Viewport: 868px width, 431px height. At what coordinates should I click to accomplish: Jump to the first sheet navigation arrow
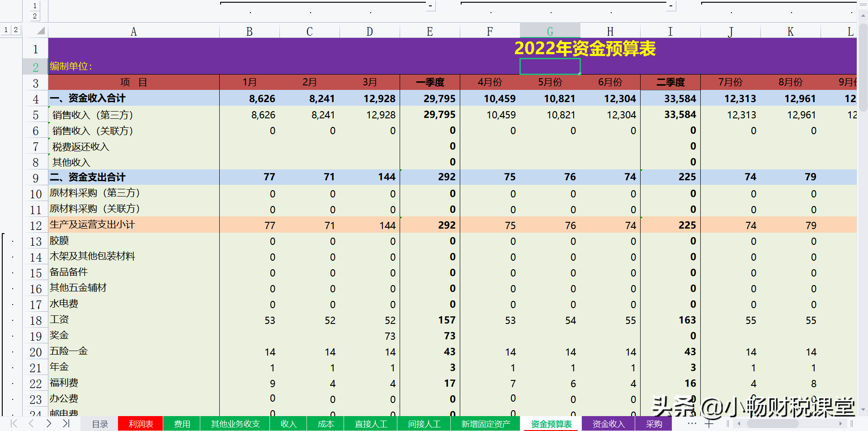pos(13,424)
